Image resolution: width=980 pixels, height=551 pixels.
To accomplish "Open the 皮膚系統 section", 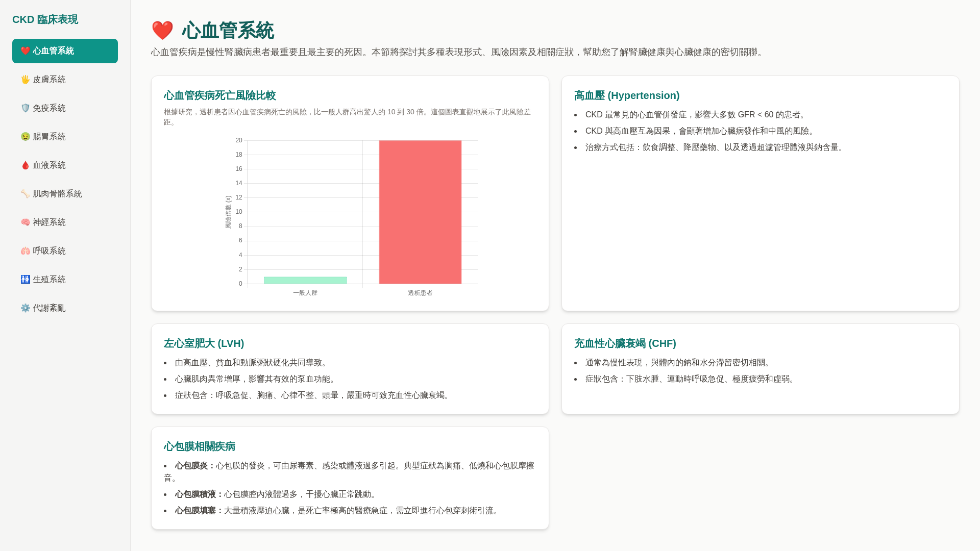I will (x=65, y=80).
